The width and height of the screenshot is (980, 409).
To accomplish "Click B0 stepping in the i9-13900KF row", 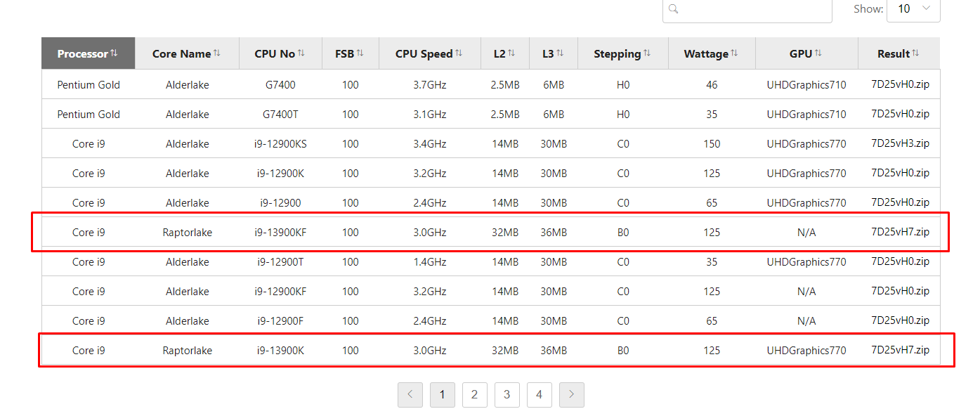I will point(623,233).
